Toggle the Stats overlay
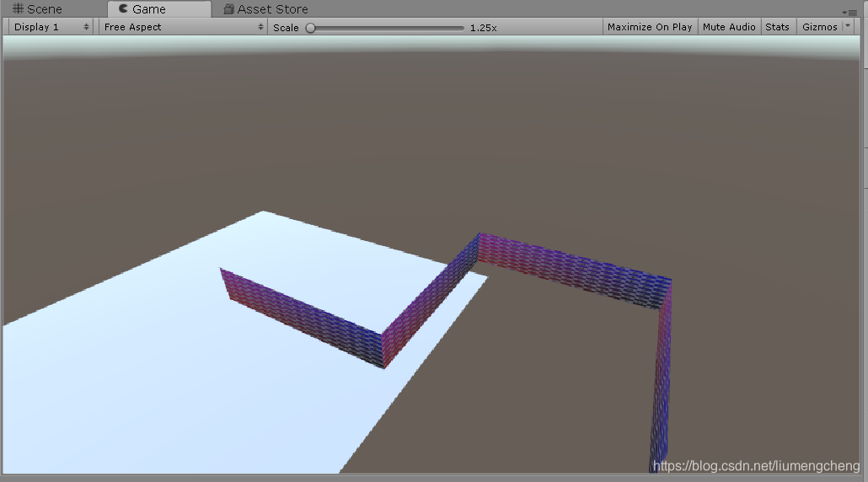Screen dimensions: 868x482 [777, 27]
